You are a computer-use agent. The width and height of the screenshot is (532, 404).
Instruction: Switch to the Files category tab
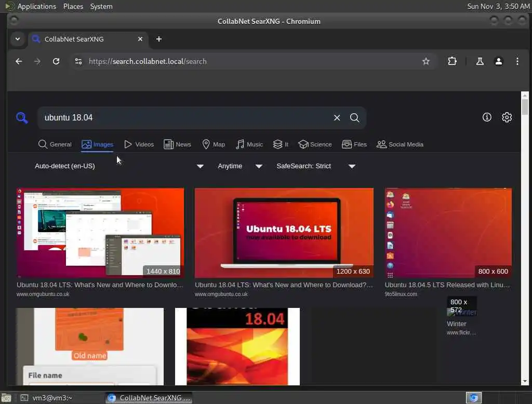click(354, 144)
